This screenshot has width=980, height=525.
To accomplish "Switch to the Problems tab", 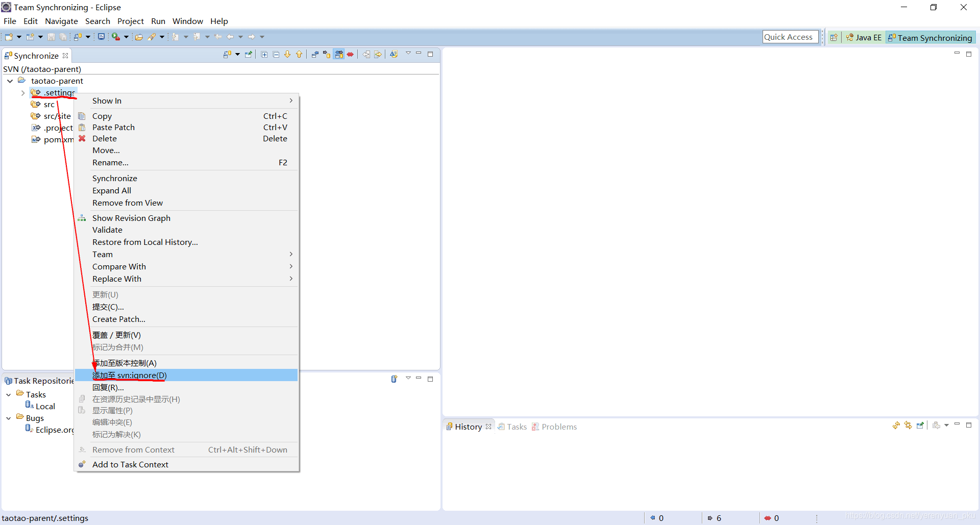I will click(x=554, y=427).
